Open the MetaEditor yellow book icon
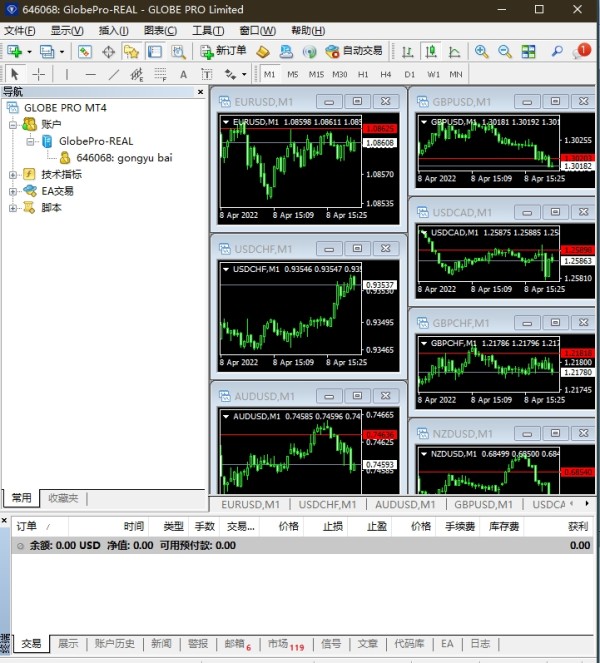The height and width of the screenshot is (663, 600). [263, 52]
